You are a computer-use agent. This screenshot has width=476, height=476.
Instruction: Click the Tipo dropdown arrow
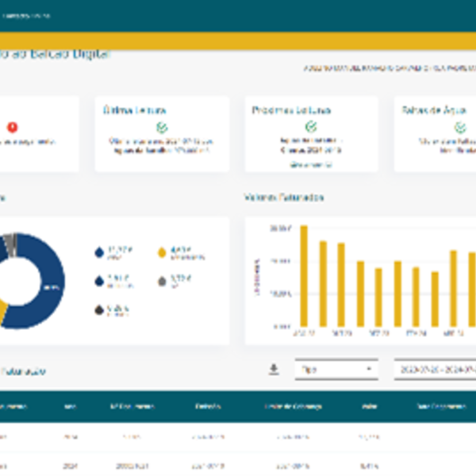(369, 370)
